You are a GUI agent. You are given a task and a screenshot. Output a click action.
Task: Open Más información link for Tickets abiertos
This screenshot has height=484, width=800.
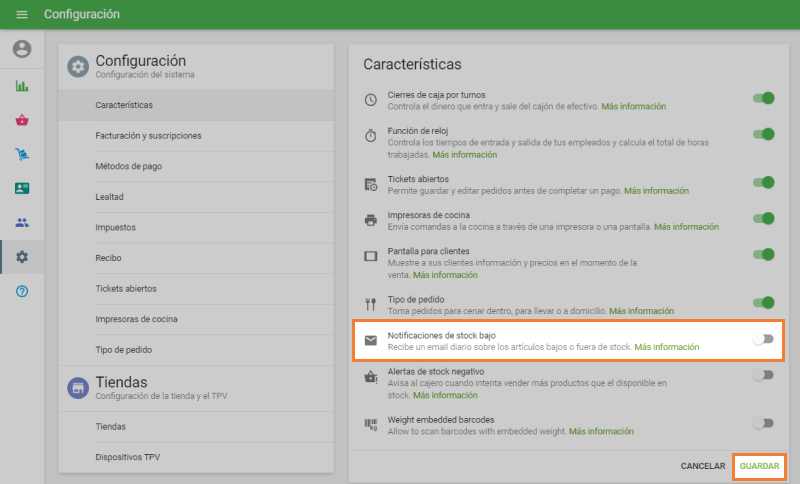pos(657,190)
